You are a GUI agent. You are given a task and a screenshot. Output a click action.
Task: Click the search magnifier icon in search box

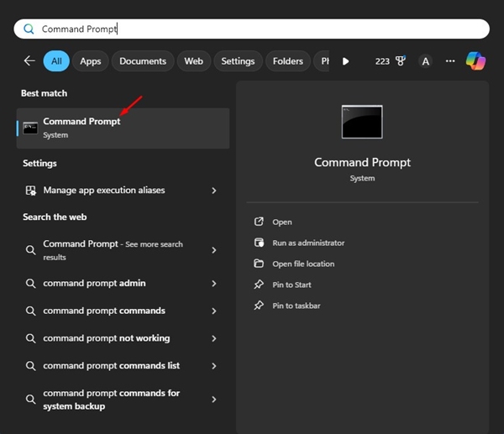tap(29, 29)
